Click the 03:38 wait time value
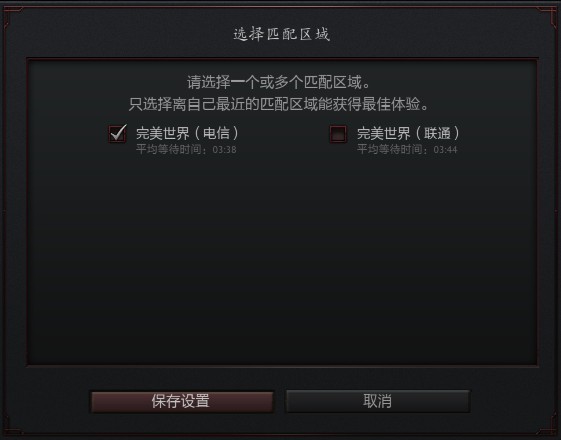This screenshot has width=561, height=440. 224,150
